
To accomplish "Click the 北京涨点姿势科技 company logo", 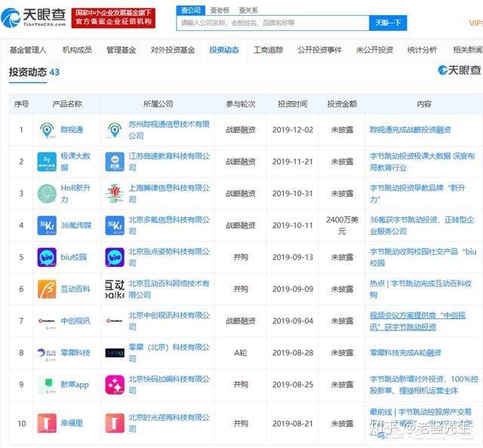I will click(x=115, y=257).
